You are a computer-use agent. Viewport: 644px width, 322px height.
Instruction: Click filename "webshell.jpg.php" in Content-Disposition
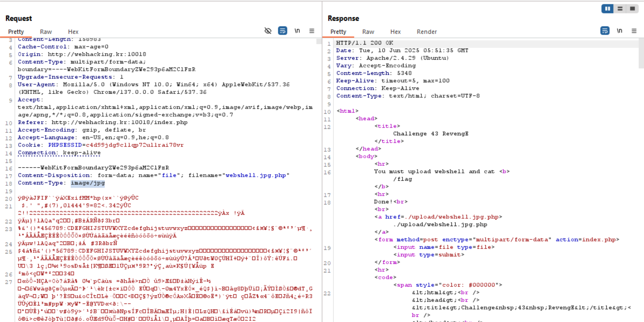click(257, 175)
